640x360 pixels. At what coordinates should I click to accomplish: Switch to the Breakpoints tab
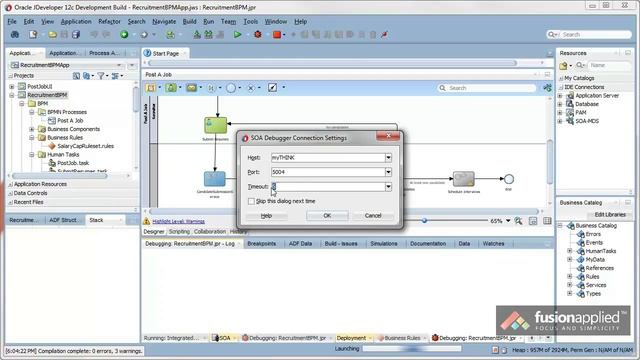262,244
